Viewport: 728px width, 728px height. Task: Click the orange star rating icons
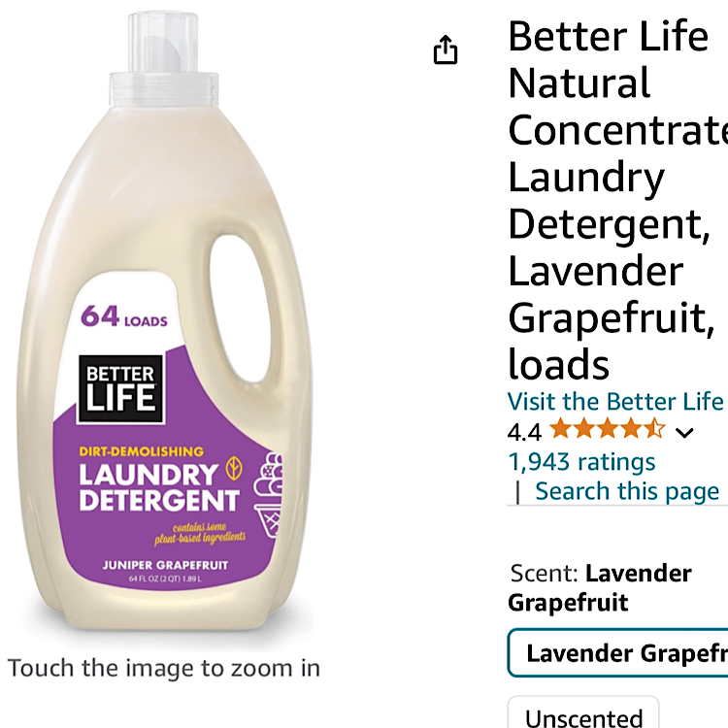[x=608, y=428]
